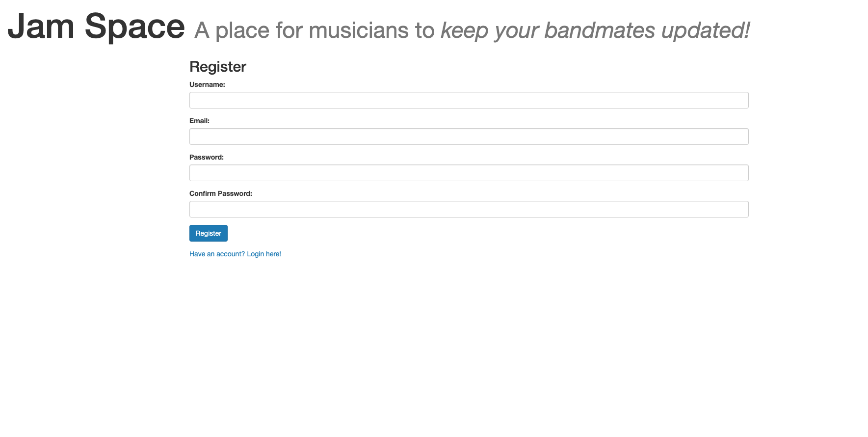The image size is (868, 437).
Task: Click the Password label text
Action: coord(206,157)
